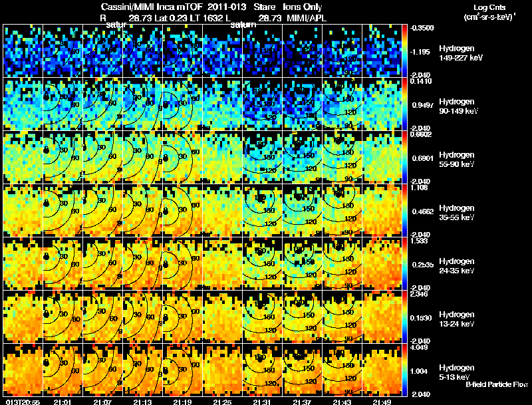532x405 pixels.
Task: Select the Hydrogen 35-55 keV panel at 21:13
Action: 142,211
